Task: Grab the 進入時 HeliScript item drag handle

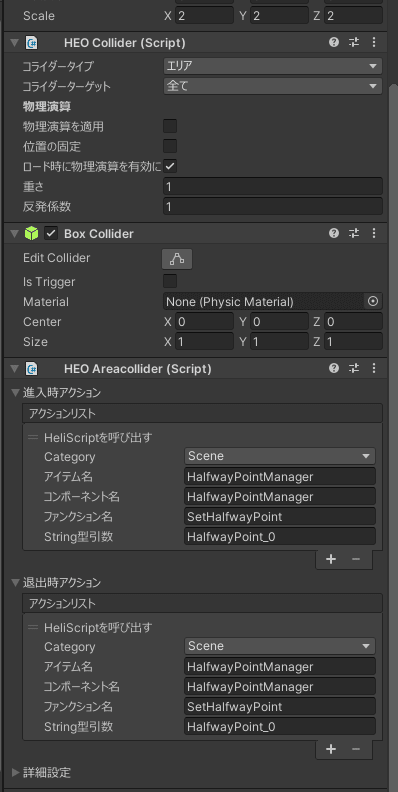Action: [33, 437]
